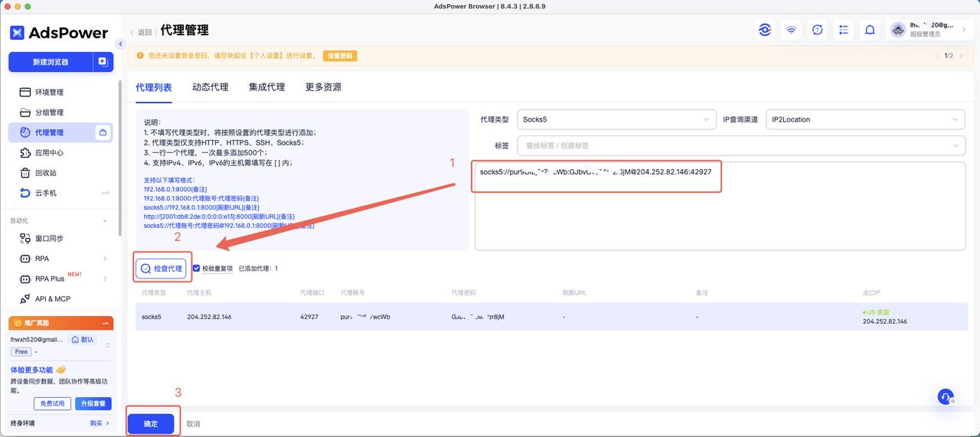980x437 pixels.
Task: Click the 出口IP column header
Action: click(x=871, y=293)
